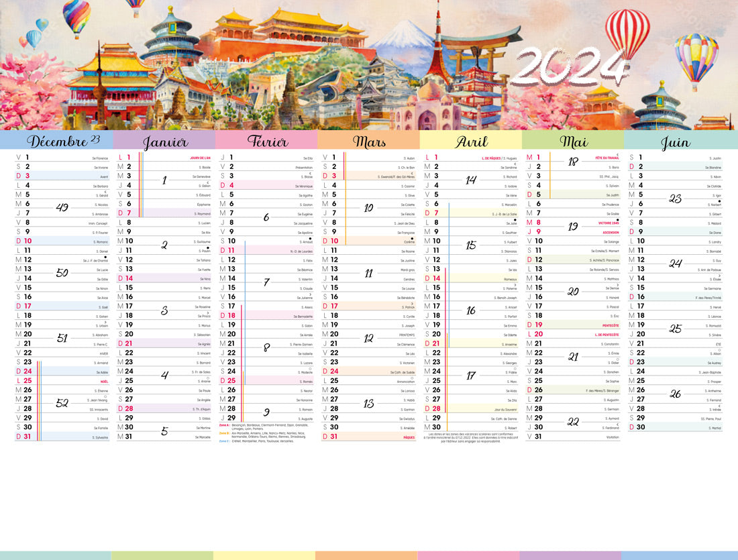
Task: Click the Décembre 23 month header
Action: pyautogui.click(x=56, y=140)
